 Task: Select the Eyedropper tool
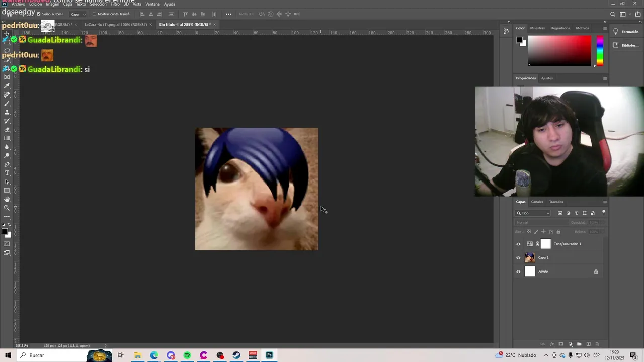pyautogui.click(x=7, y=86)
